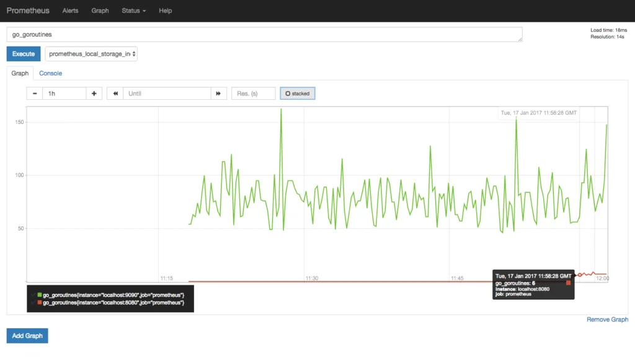Select legend entry for instance localhost:9090

pyautogui.click(x=113, y=295)
